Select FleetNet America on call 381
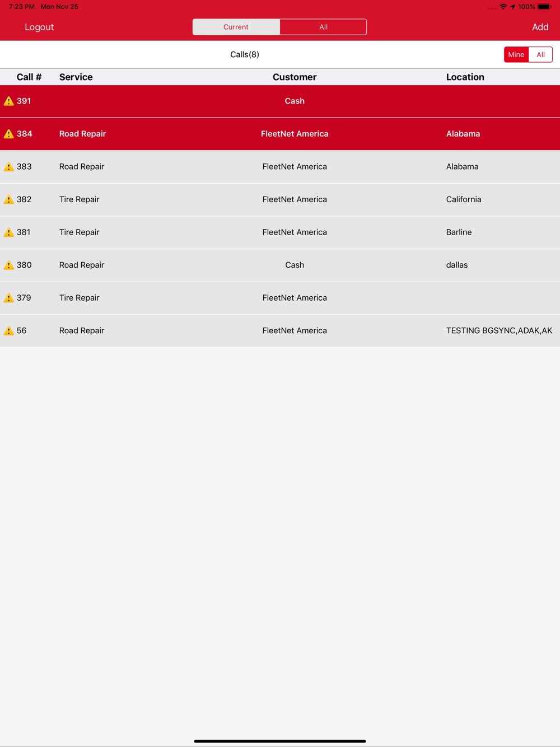Image resolution: width=560 pixels, height=747 pixels. click(x=295, y=232)
